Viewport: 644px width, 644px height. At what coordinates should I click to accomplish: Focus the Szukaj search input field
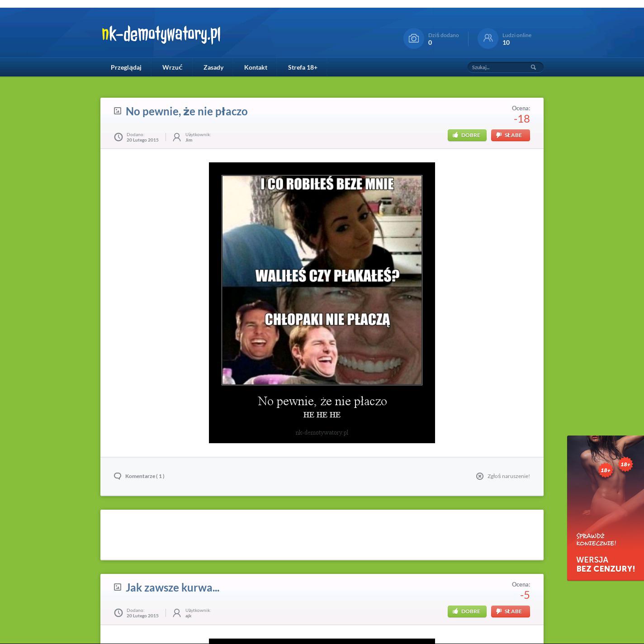[x=498, y=67]
